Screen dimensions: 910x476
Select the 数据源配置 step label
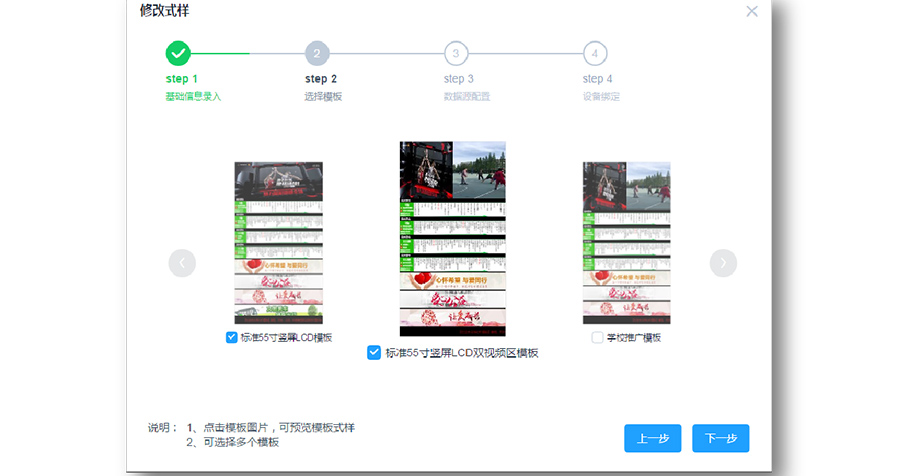[466, 97]
